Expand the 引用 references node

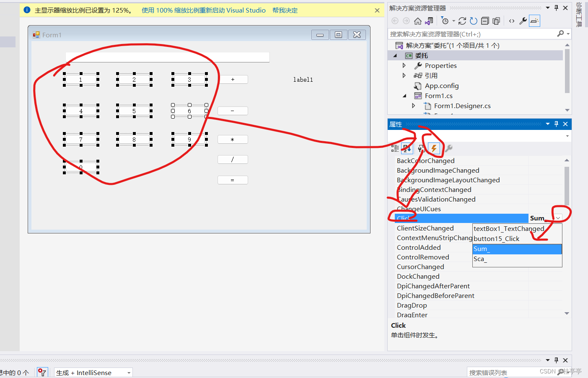tap(404, 75)
